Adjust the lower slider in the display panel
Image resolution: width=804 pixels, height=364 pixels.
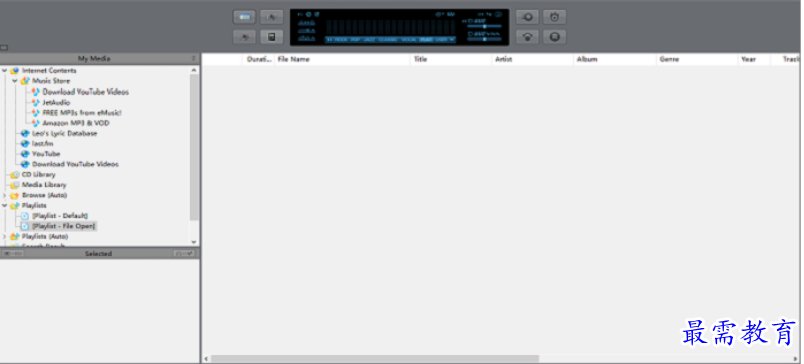click(485, 38)
